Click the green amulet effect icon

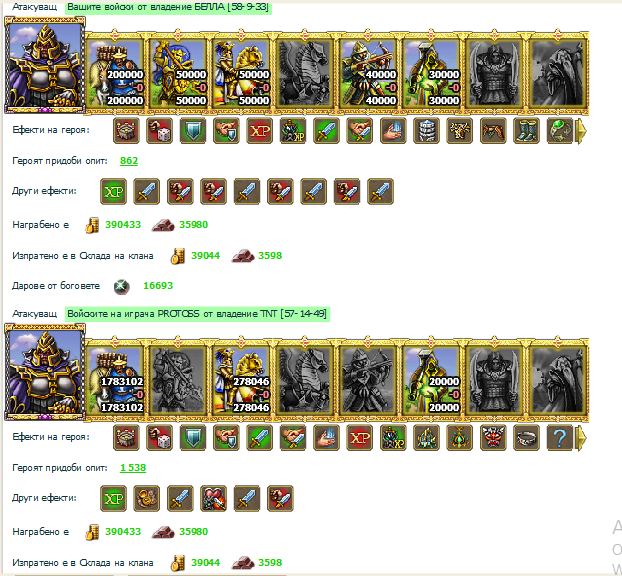(460, 438)
